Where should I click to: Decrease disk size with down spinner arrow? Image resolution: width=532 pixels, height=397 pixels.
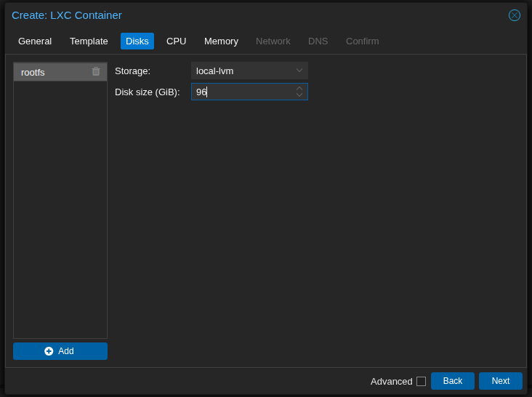coord(299,95)
